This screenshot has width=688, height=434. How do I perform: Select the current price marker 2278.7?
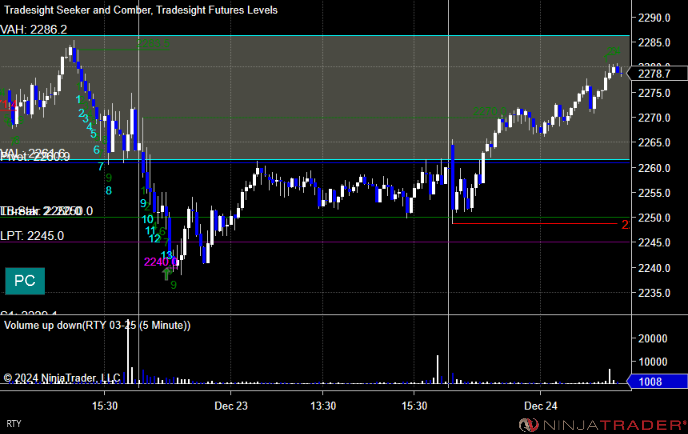point(657,74)
